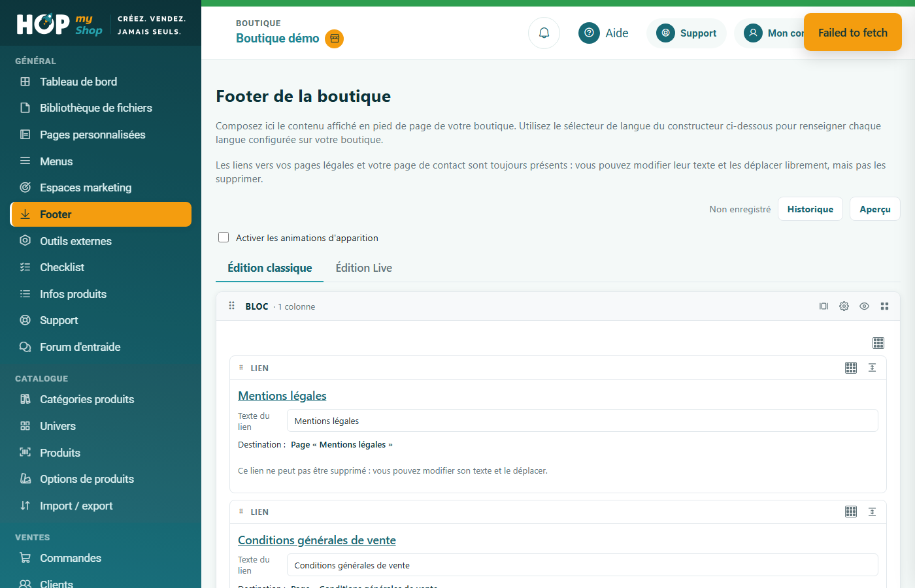The width and height of the screenshot is (915, 588).
Task: Open the Mentions légales link
Action: [x=282, y=396]
